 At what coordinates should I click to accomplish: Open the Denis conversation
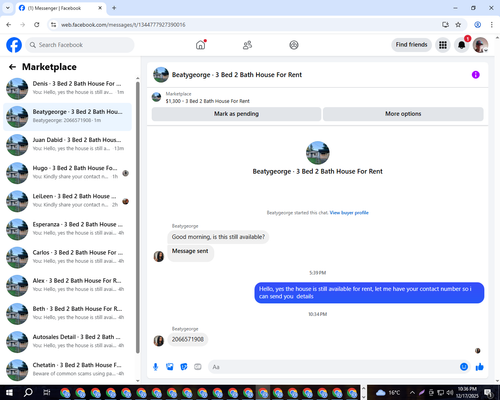pyautogui.click(x=68, y=88)
